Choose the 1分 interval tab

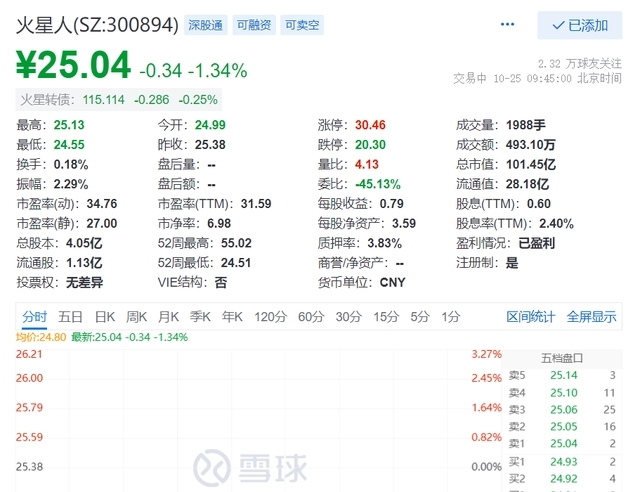point(451,317)
